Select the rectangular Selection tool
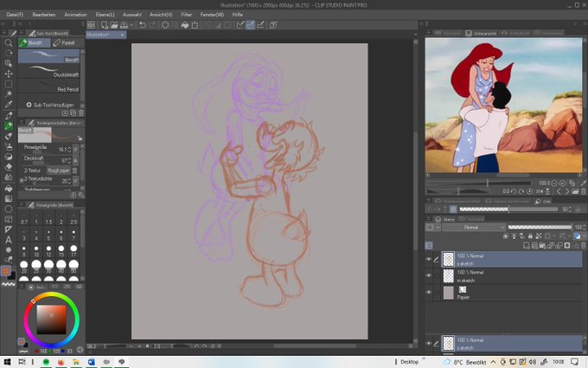The height and width of the screenshot is (368, 588). click(9, 84)
